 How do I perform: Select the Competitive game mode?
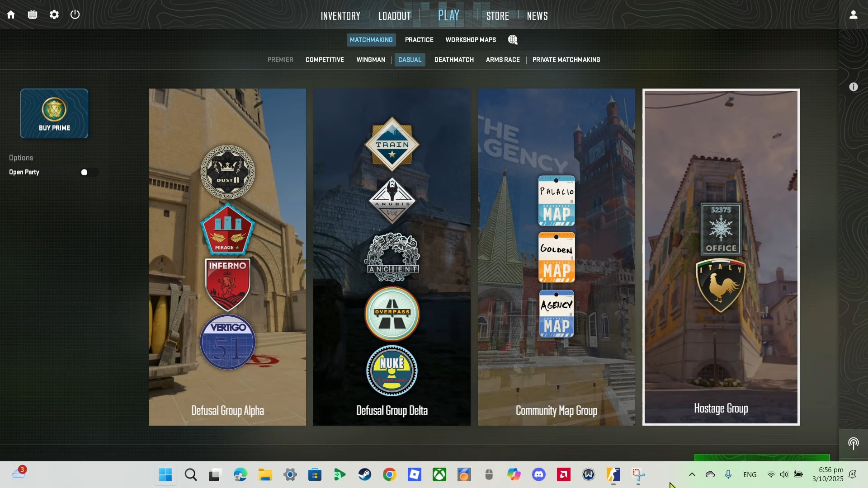(x=325, y=60)
